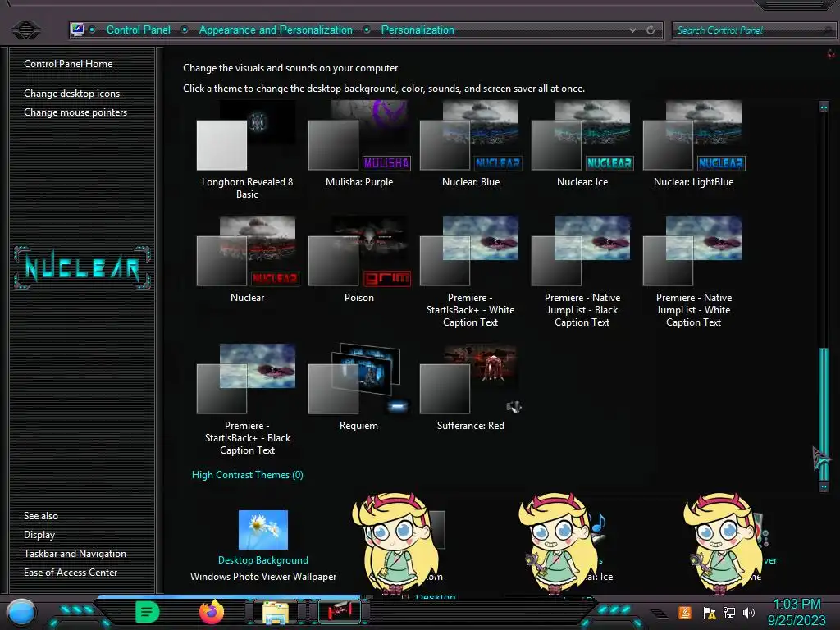This screenshot has height=630, width=840.
Task: Apply the Nuclear: LightBlue theme
Action: pos(694,144)
